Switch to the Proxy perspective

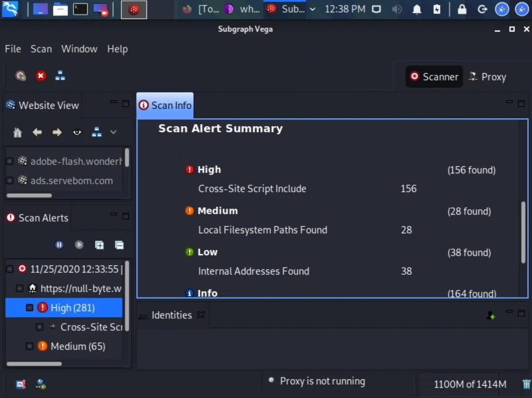click(x=488, y=77)
